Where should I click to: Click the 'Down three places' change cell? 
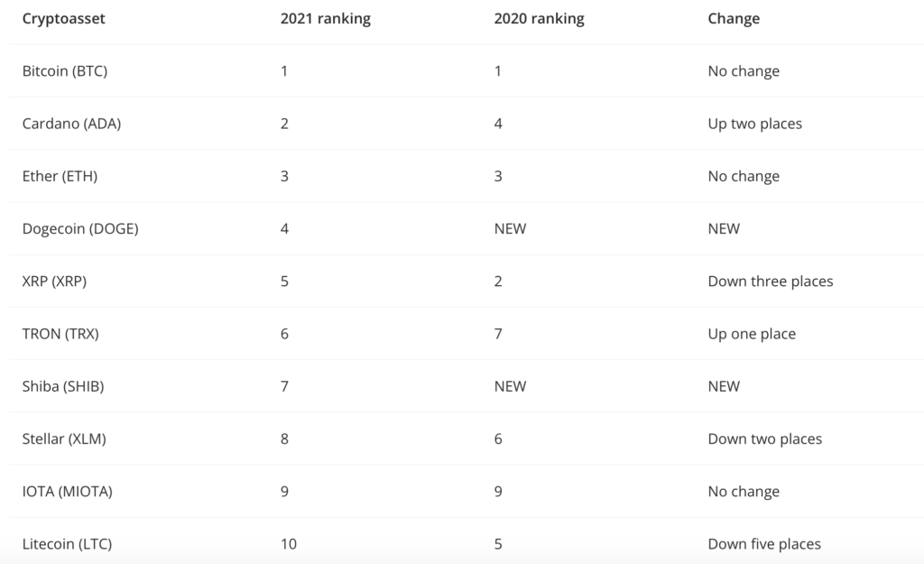click(x=771, y=282)
